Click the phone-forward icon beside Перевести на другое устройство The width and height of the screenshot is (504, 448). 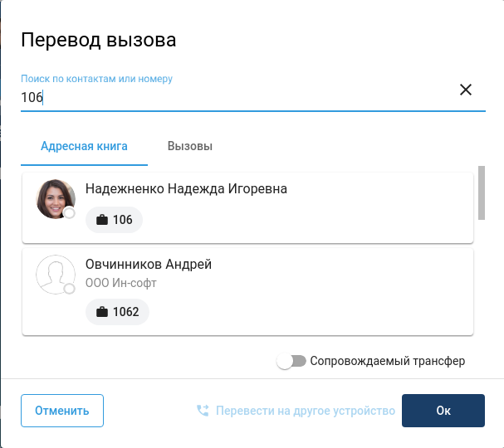tap(203, 411)
